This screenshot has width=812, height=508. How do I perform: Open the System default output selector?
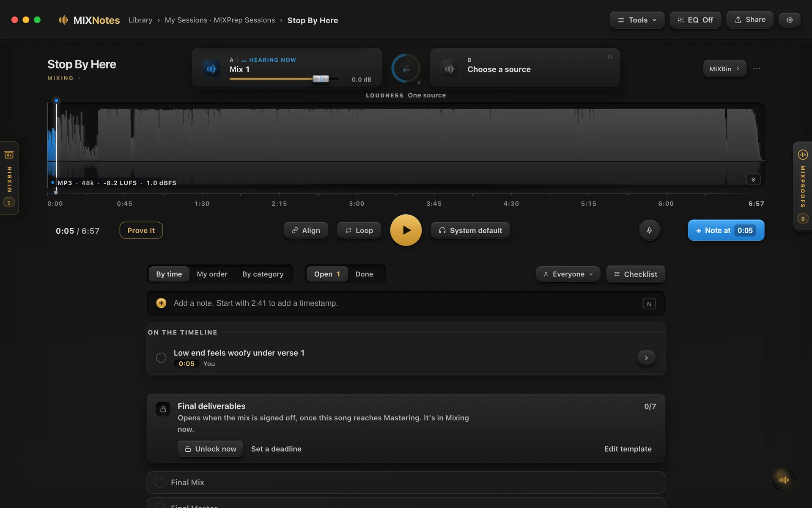pos(470,230)
